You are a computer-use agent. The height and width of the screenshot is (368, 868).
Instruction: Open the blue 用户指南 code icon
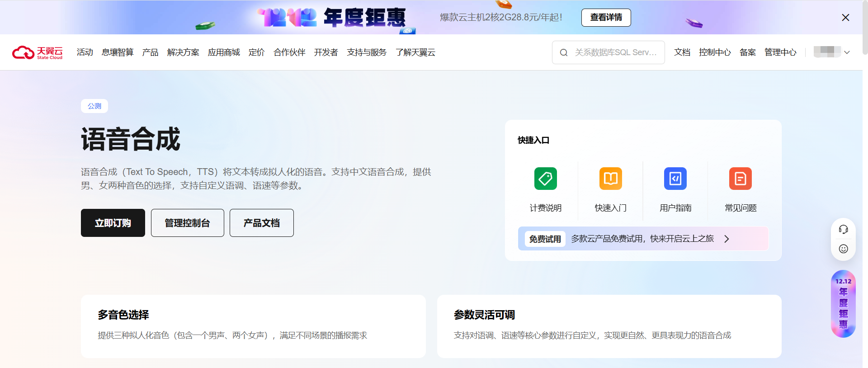(x=675, y=179)
